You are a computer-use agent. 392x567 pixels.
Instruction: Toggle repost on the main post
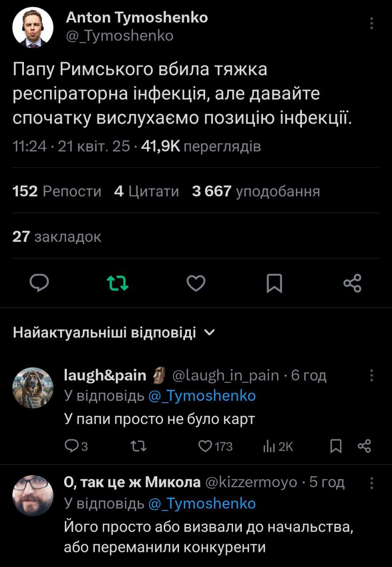[x=118, y=283]
